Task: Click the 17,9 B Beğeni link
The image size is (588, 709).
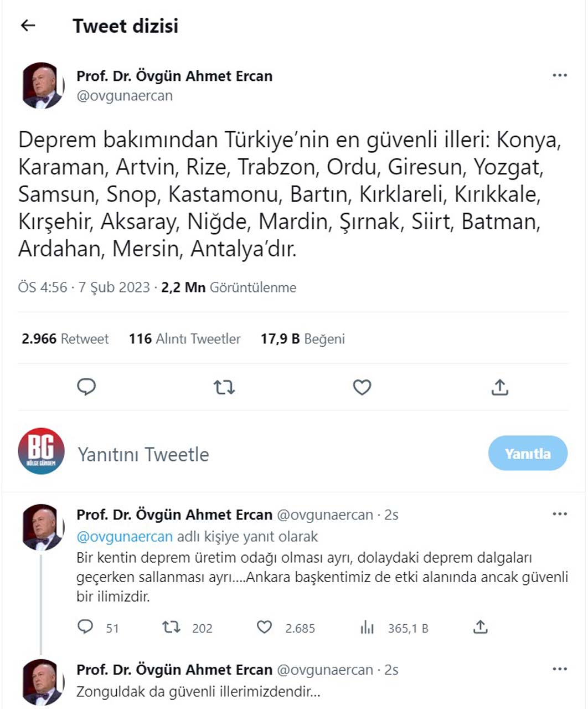Action: pyautogui.click(x=303, y=338)
